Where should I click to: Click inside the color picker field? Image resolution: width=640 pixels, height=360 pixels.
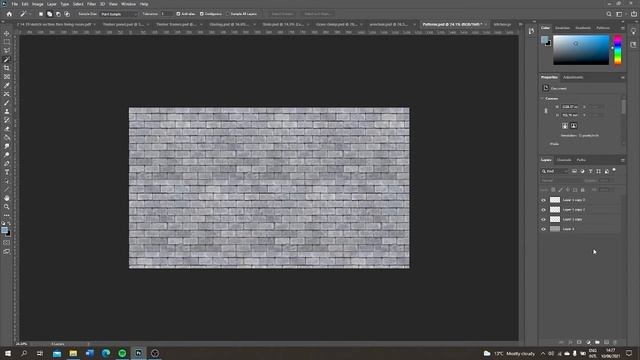point(581,50)
